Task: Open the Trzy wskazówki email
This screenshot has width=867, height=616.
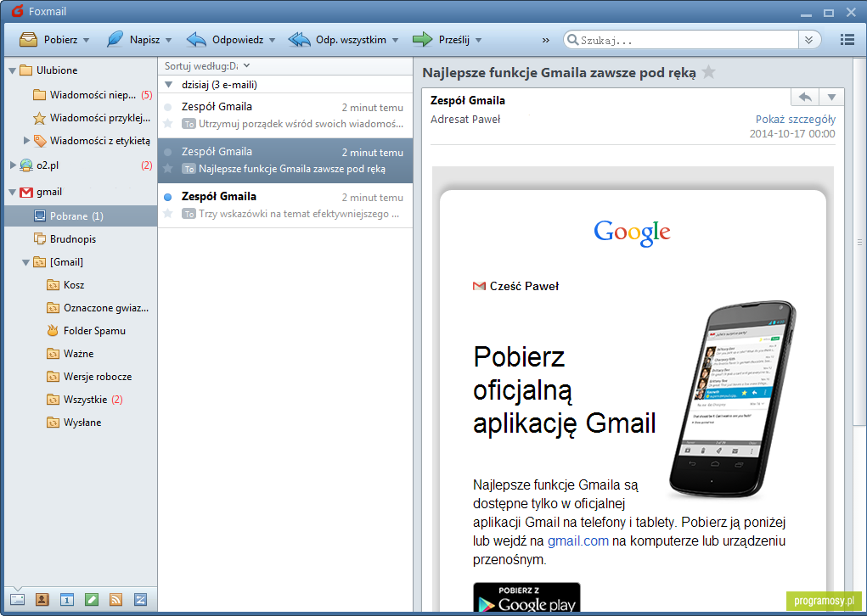Action: 285,205
